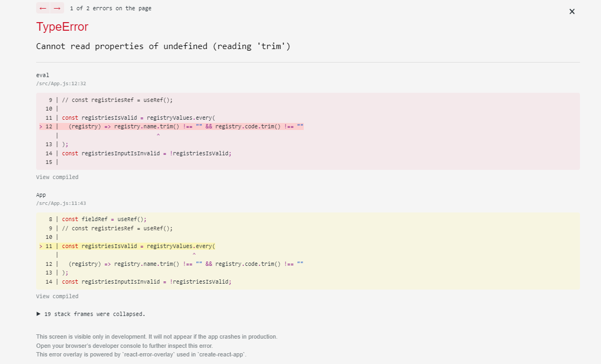Click highlighted line 11 in App code
This screenshot has height=364, width=601.
click(138, 246)
